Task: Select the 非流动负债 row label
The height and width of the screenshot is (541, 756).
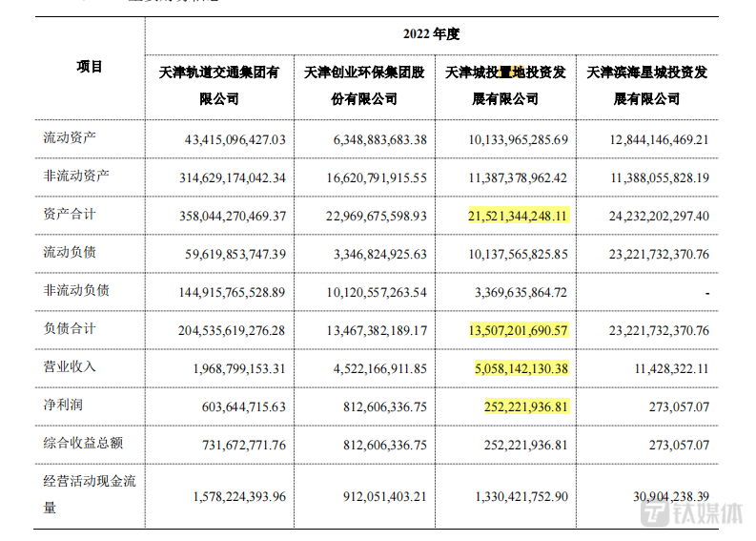Action: click(x=76, y=290)
